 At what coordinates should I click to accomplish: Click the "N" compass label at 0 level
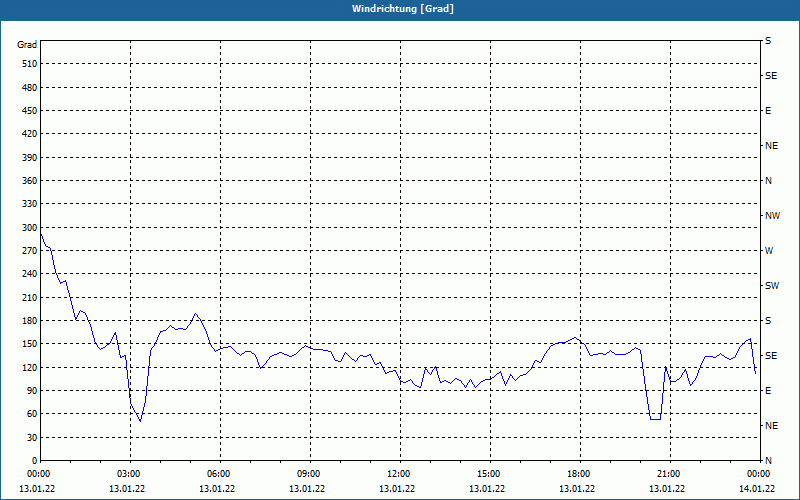pyautogui.click(x=768, y=461)
